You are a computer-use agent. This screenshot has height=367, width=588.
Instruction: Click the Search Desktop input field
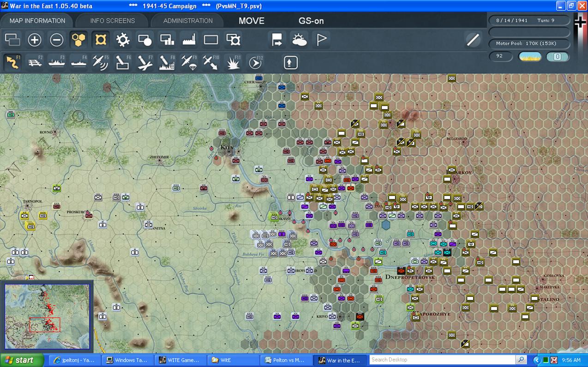442,360
